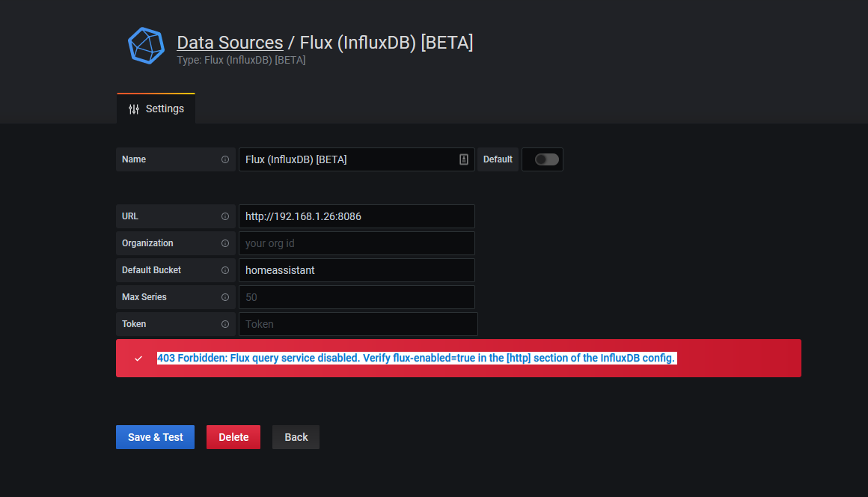The image size is (868, 497).
Task: Click the Save & Test button
Action: tap(155, 437)
